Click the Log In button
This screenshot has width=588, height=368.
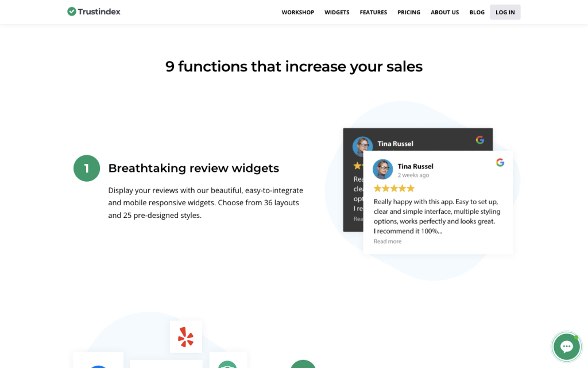(505, 13)
